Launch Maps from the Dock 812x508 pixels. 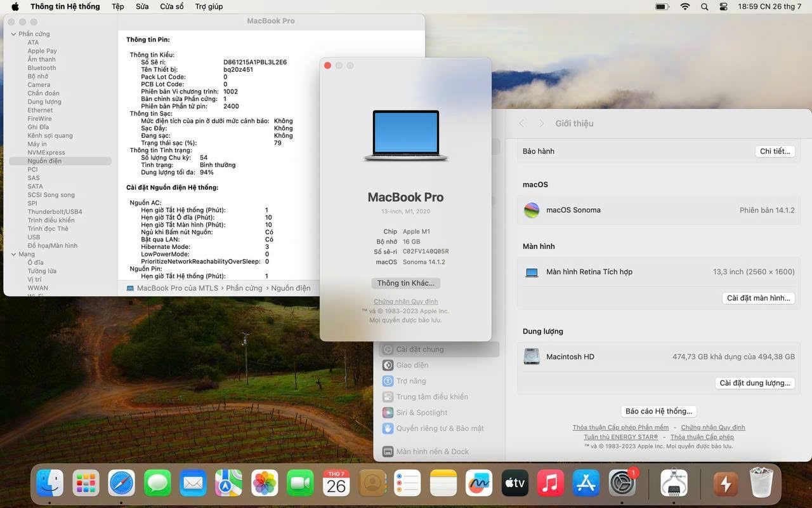tap(228, 483)
